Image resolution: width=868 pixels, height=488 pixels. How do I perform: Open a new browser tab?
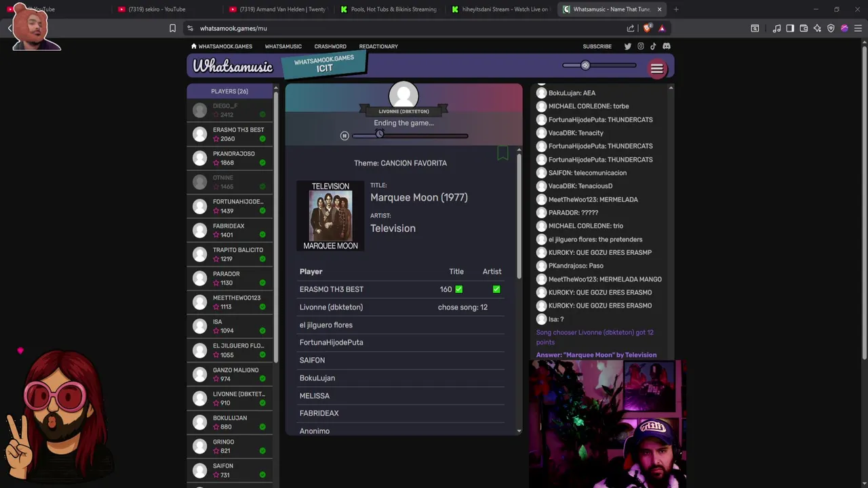pos(676,9)
